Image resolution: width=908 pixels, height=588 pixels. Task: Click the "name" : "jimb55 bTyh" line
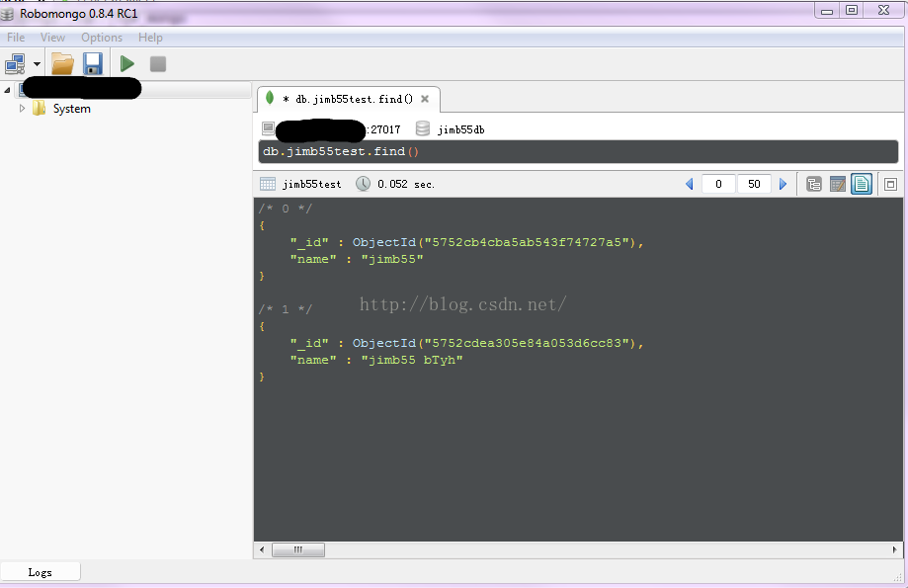point(376,360)
